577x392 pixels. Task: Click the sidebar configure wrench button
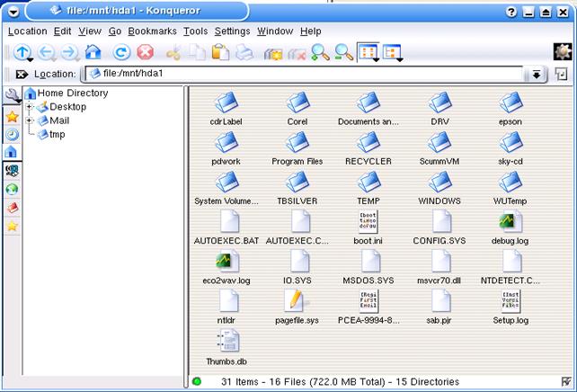(13, 95)
